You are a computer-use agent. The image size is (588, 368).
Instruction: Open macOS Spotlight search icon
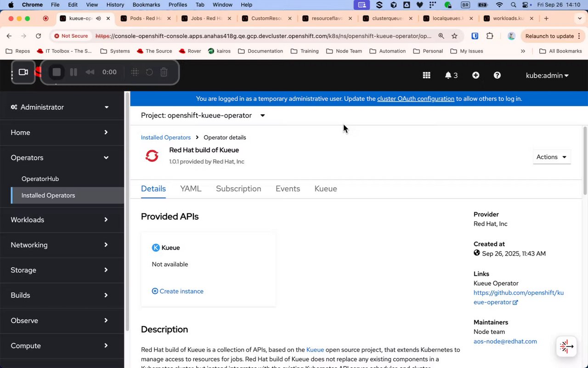coord(514,5)
